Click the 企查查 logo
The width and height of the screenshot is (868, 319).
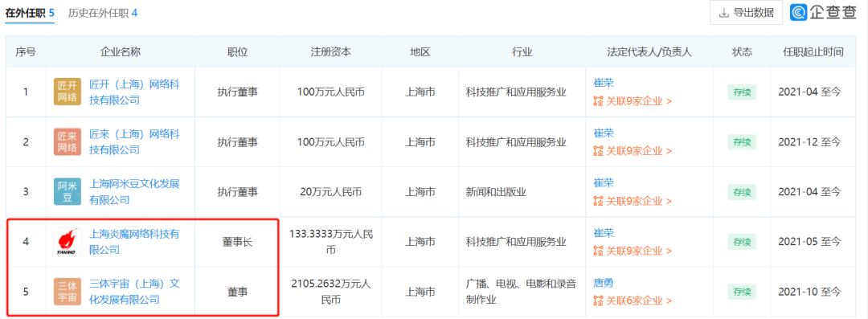(x=823, y=13)
